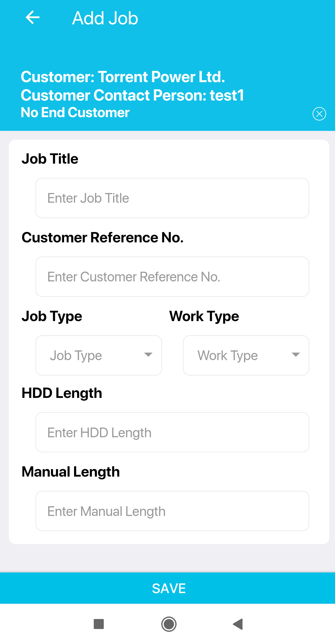Image resolution: width=335 pixels, height=644 pixels.
Task: Tap the Job Type dropdown arrow
Action: (148, 354)
